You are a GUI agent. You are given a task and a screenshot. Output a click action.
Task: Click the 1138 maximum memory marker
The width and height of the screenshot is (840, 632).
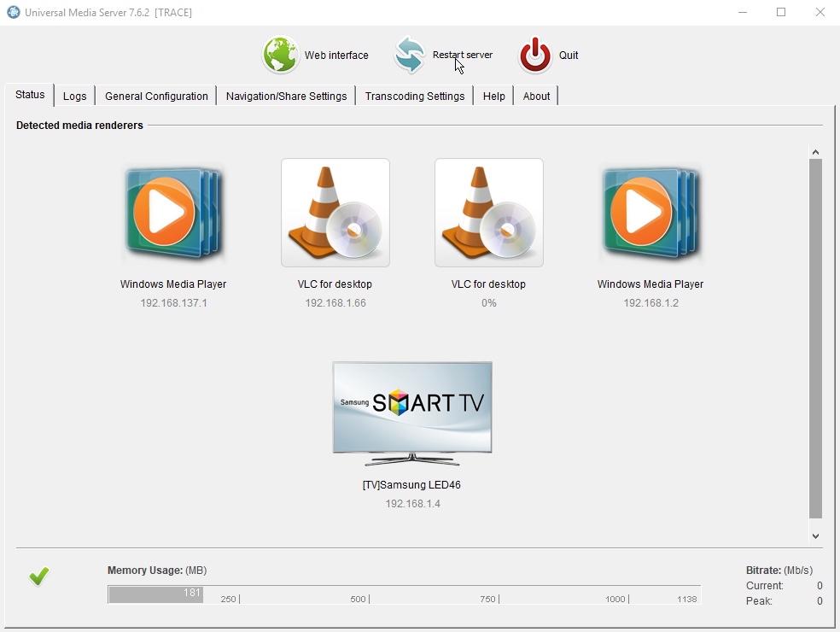(687, 599)
